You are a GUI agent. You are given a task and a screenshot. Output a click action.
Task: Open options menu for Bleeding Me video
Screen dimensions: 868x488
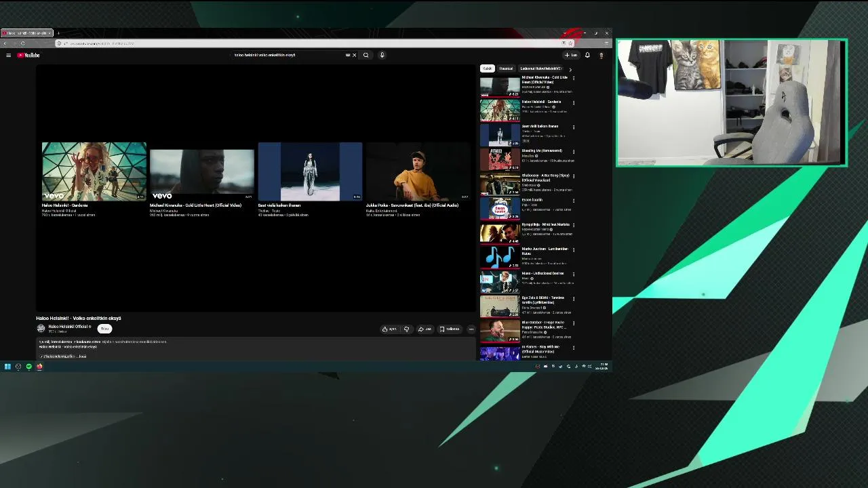point(574,152)
